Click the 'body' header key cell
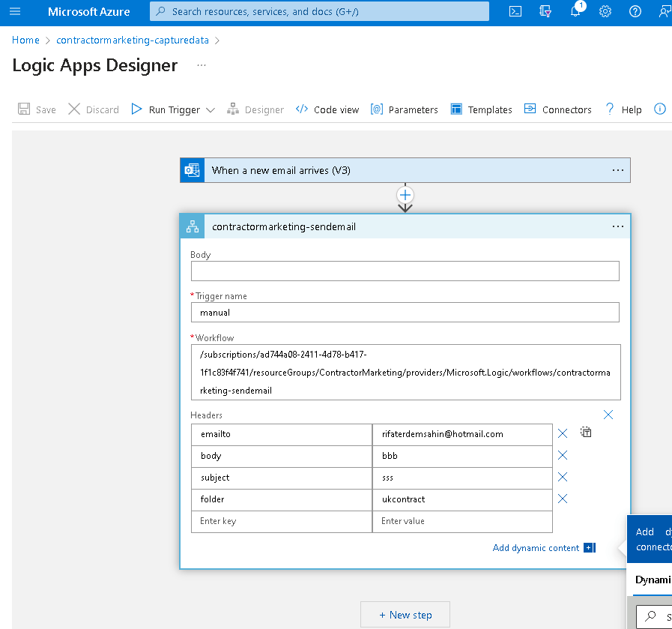This screenshot has width=672, height=629. (x=282, y=457)
